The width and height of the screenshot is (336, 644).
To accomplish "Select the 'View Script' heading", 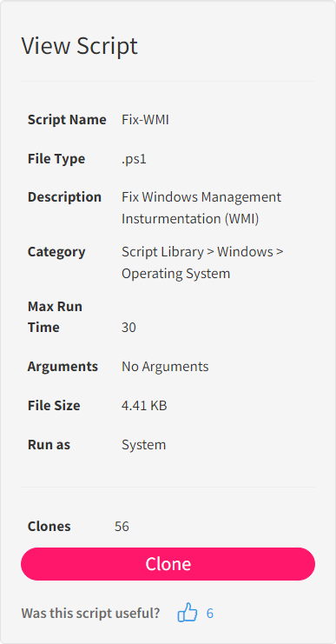I will pyautogui.click(x=79, y=45).
